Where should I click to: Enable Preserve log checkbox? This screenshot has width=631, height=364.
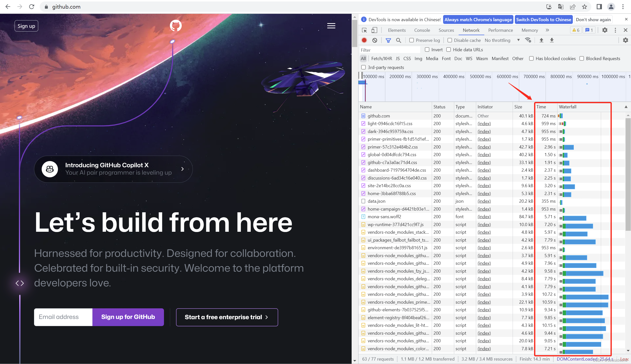pos(412,40)
